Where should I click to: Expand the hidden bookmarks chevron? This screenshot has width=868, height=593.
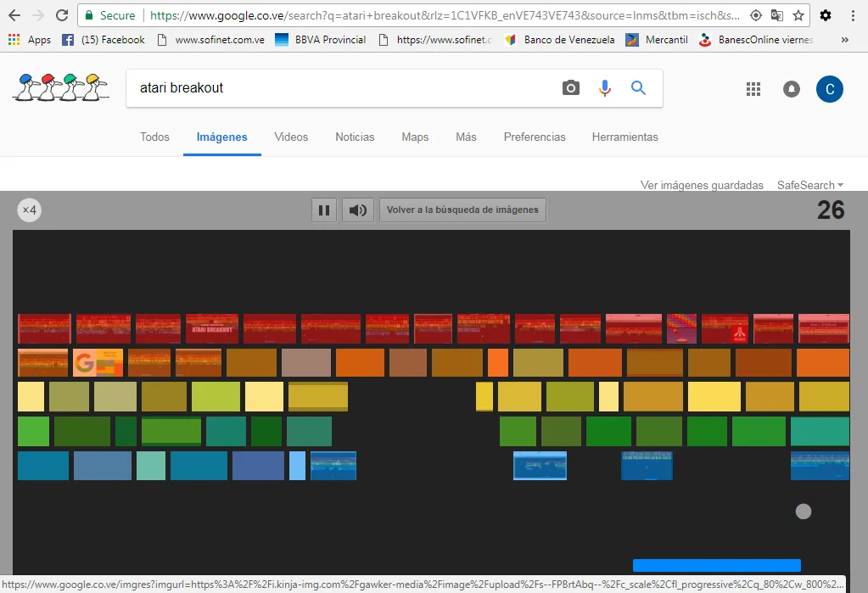(845, 40)
